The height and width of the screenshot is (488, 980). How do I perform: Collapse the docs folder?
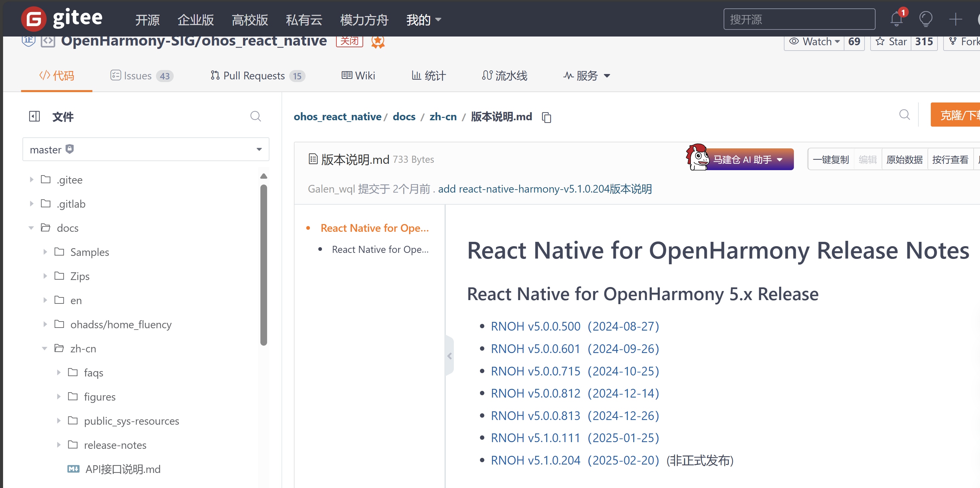[31, 228]
